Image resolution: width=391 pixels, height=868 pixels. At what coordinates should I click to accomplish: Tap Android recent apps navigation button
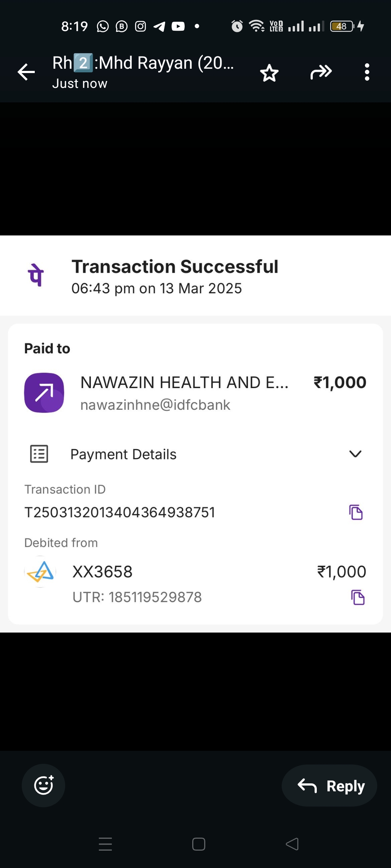(x=105, y=844)
